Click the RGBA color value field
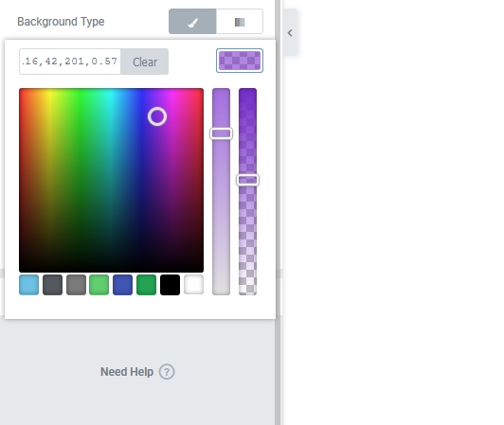 pos(70,62)
